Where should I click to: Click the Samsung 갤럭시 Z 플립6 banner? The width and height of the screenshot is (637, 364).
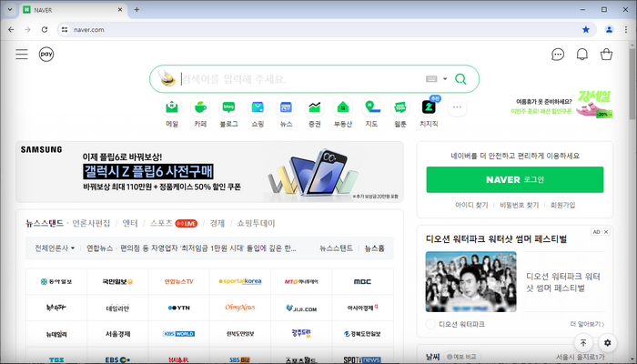[x=209, y=171]
